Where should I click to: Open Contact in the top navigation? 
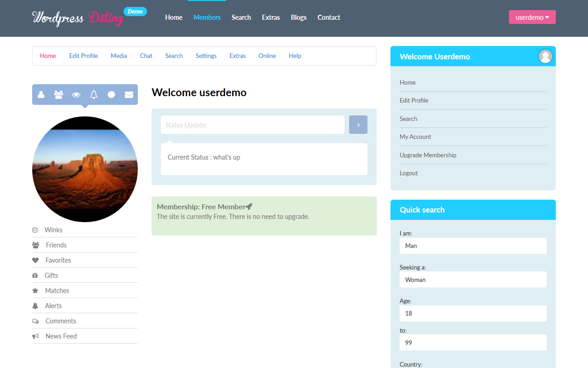[329, 17]
